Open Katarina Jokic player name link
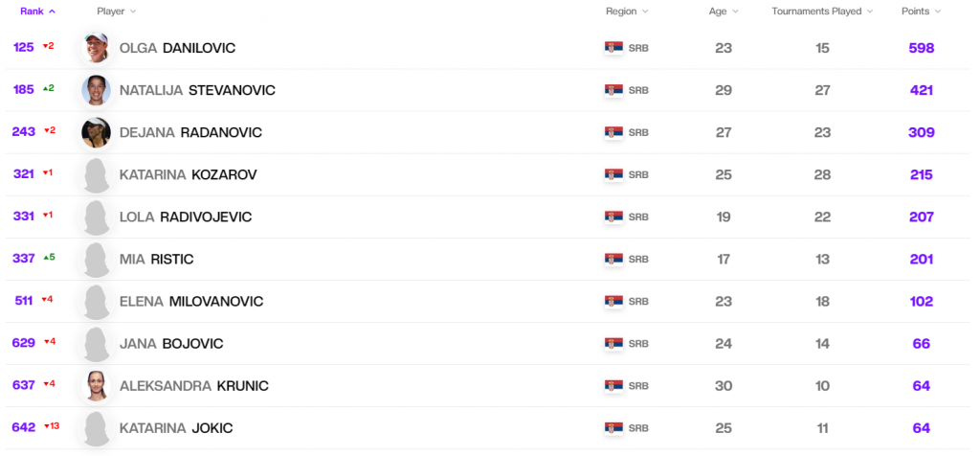 (176, 428)
